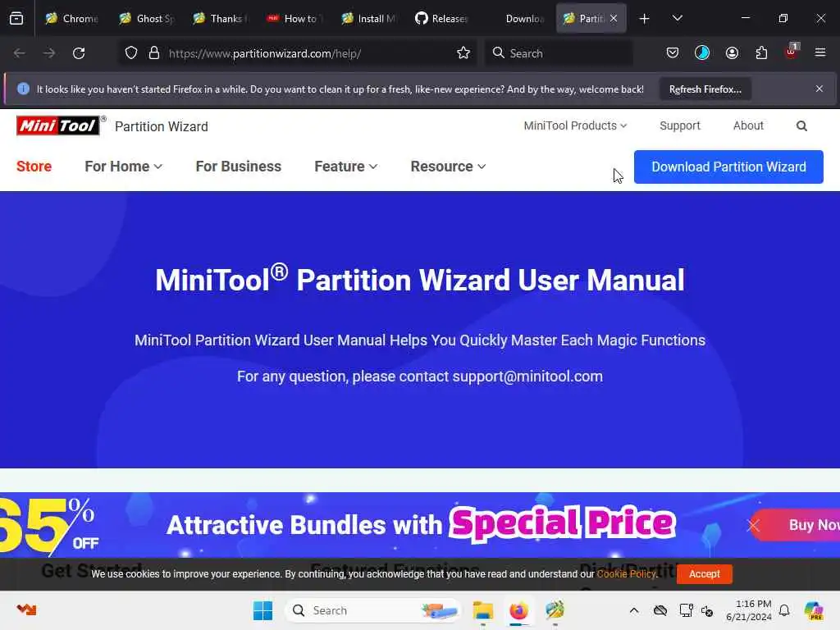Accept the cookie notice

[x=704, y=574]
